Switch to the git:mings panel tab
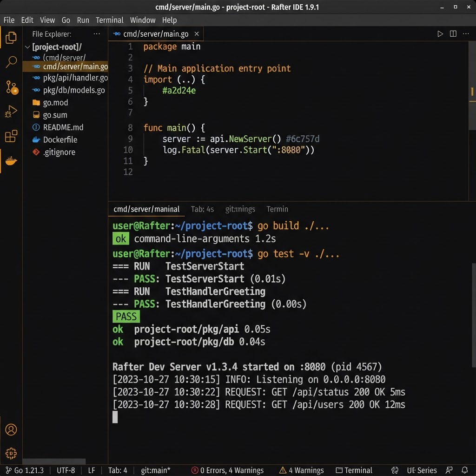476x476 pixels. pos(240,209)
